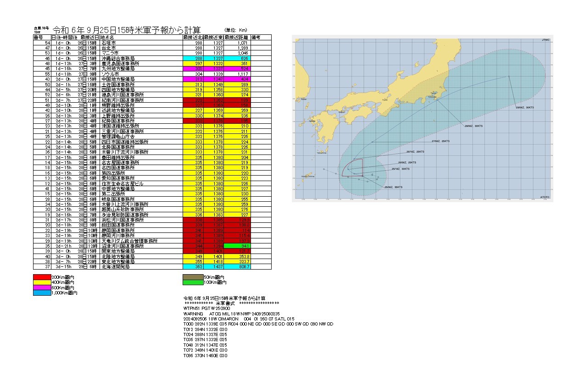Click the green 100Km圏内 legend swatch

[x=193, y=282]
